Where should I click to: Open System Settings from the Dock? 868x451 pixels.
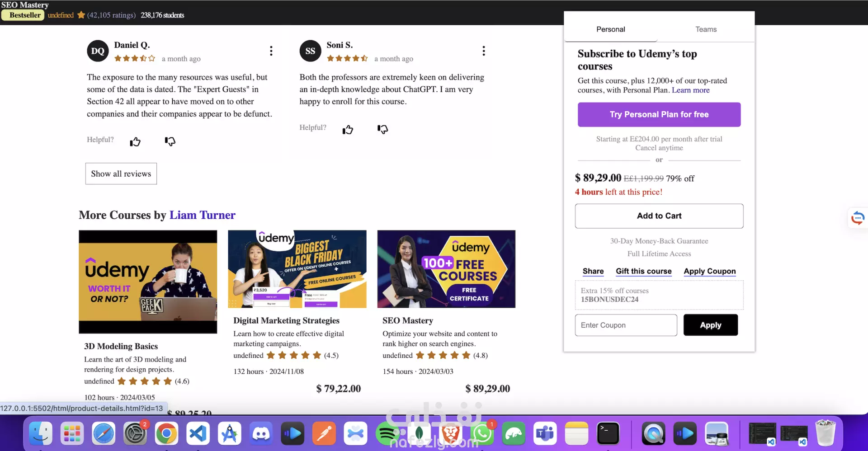click(x=135, y=433)
